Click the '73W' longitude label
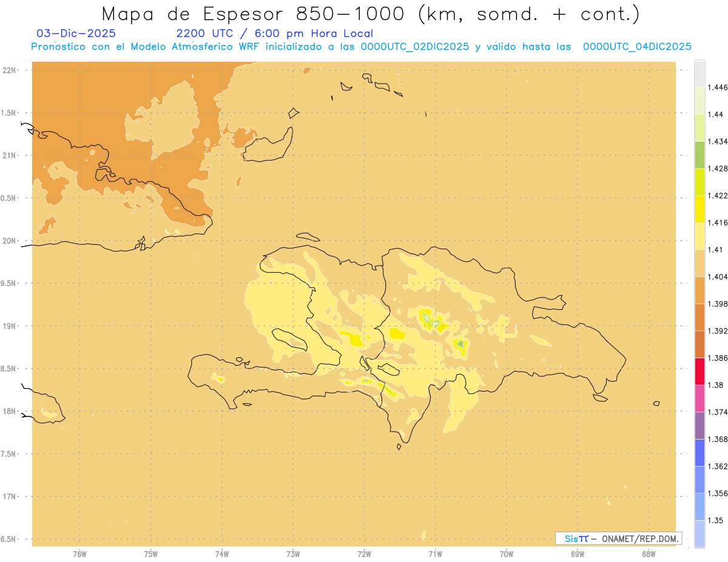Viewport: 728px width, 562px height. point(293,554)
